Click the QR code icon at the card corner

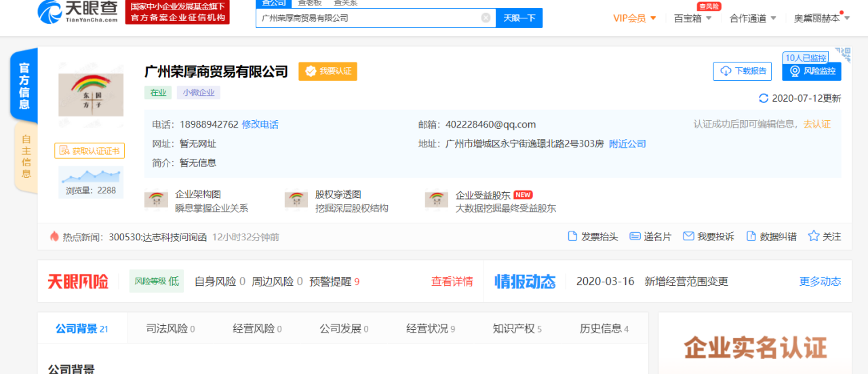(x=843, y=54)
